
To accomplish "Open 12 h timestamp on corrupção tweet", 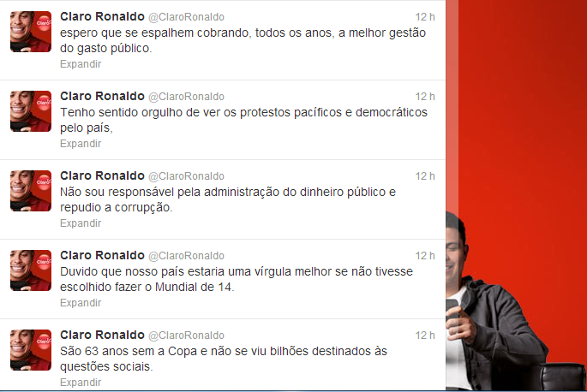I will pyautogui.click(x=425, y=176).
